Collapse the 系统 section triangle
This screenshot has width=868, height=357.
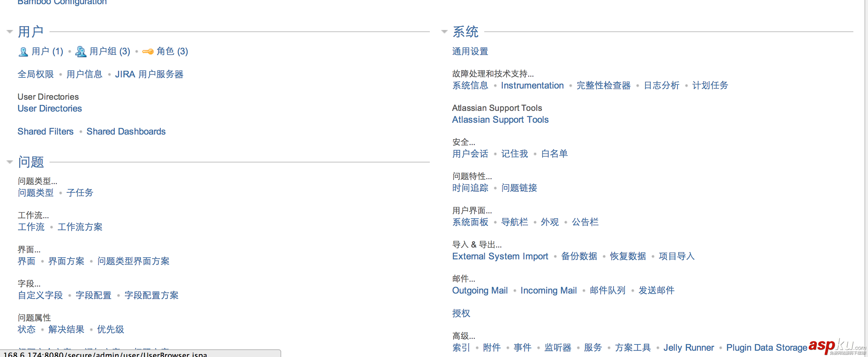[444, 32]
